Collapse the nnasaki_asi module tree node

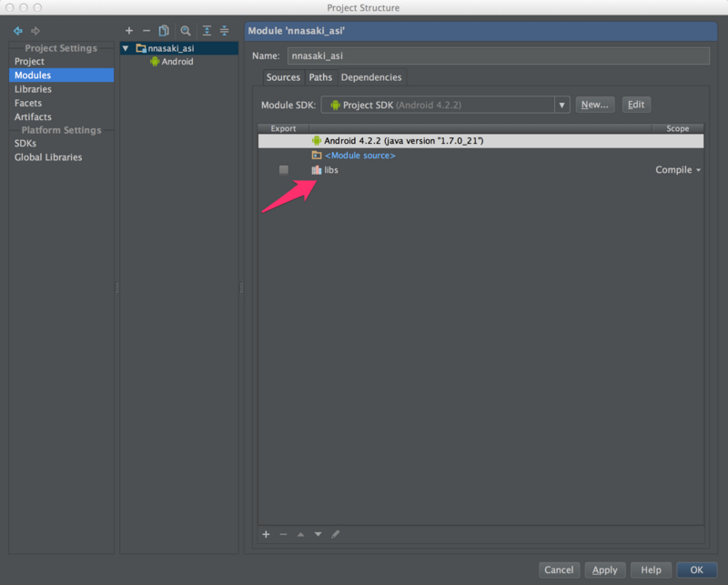[126, 48]
